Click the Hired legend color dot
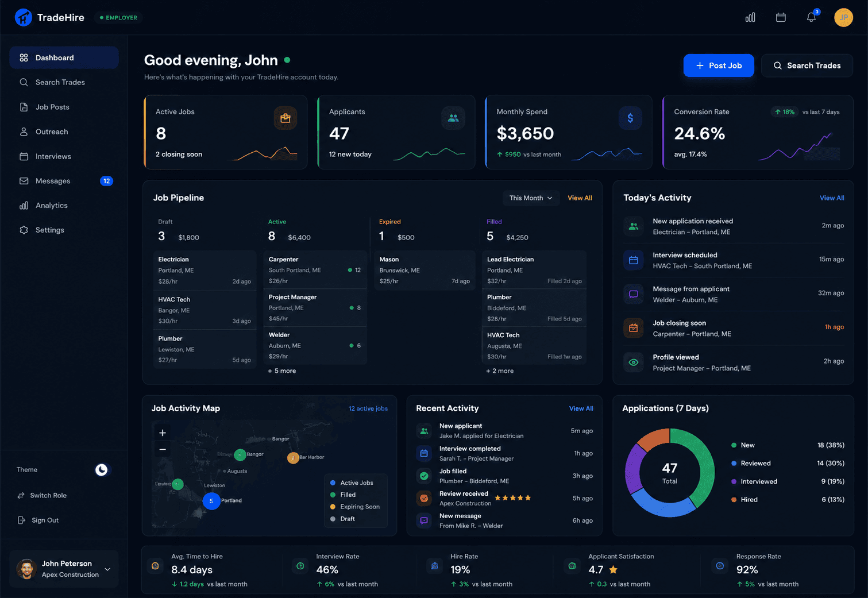 (734, 500)
